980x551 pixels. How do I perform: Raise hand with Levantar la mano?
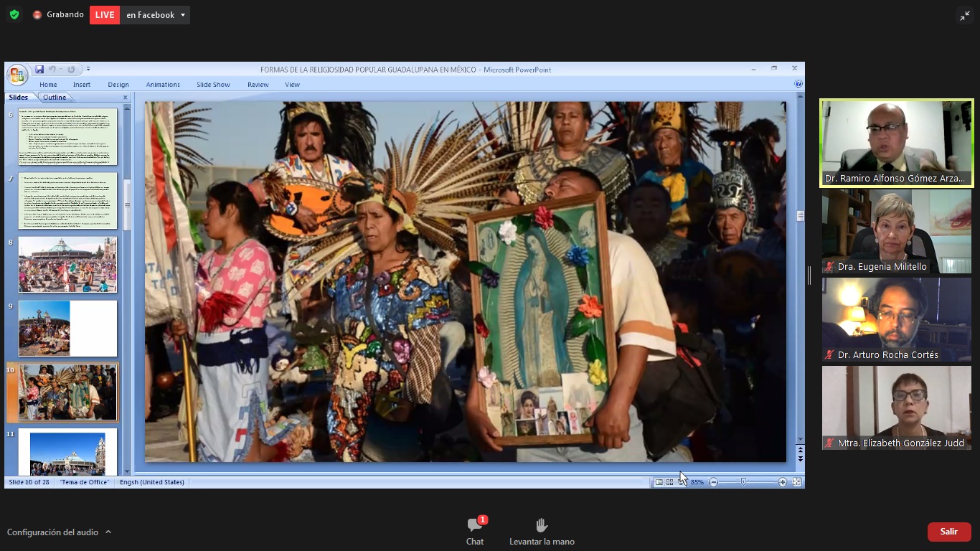[542, 531]
